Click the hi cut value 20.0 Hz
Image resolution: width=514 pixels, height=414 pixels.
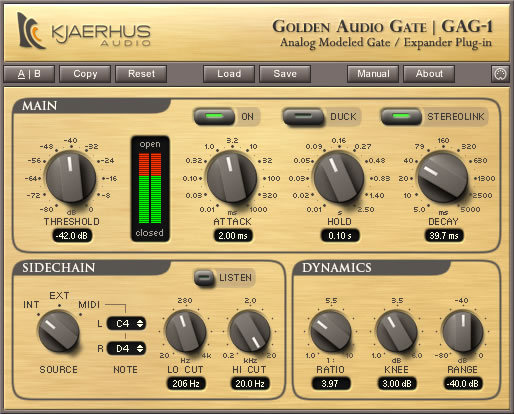point(250,384)
